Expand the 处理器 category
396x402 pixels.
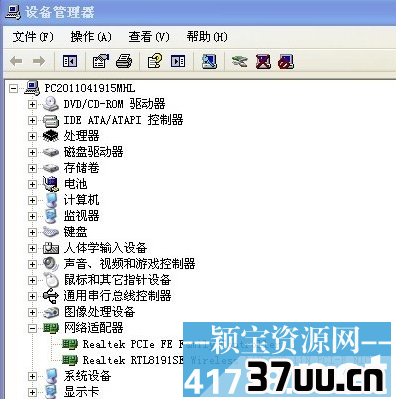[x=32, y=136]
